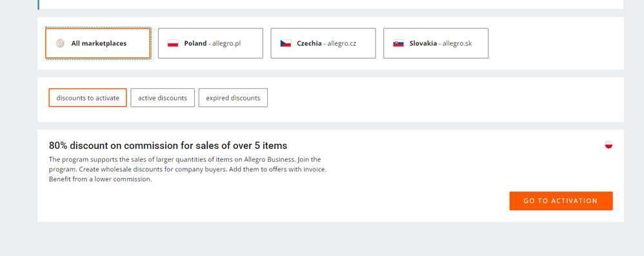644x256 pixels.
Task: Select the All marketplaces filter
Action: click(97, 43)
